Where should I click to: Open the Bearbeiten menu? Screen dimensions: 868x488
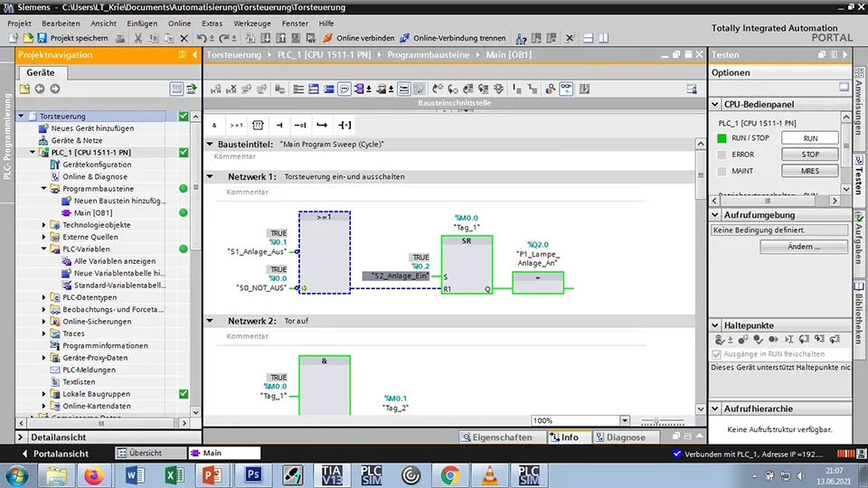point(61,23)
